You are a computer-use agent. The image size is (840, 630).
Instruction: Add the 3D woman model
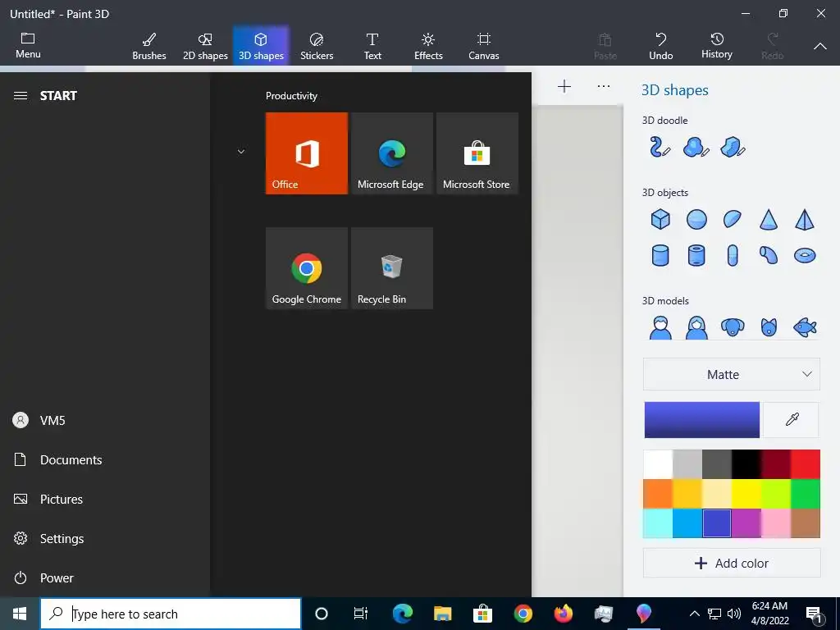pos(696,327)
